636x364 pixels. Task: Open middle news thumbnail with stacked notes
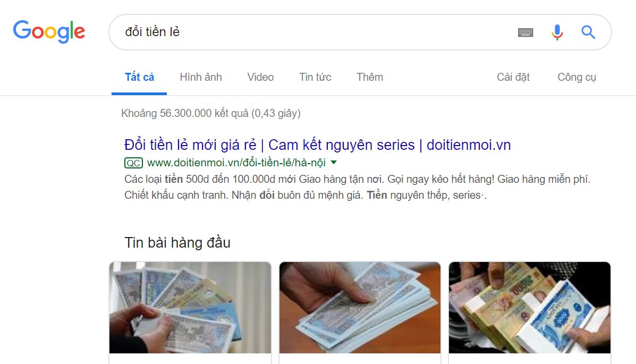pyautogui.click(x=360, y=308)
